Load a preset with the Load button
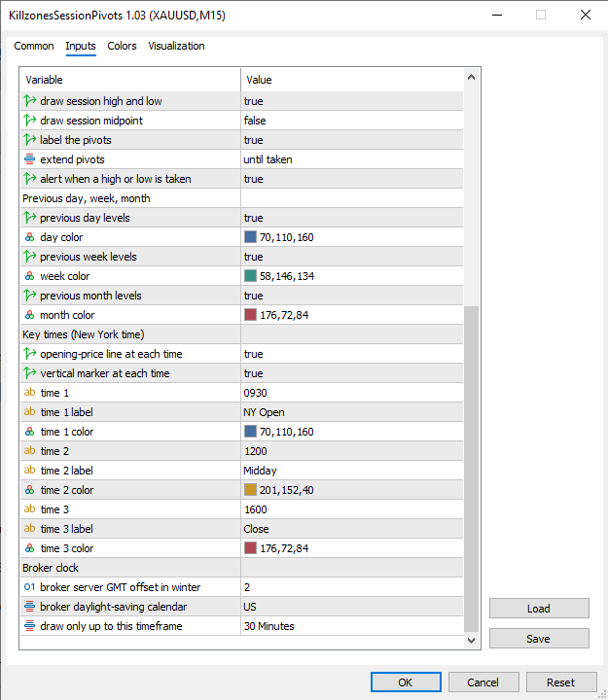 pos(539,609)
